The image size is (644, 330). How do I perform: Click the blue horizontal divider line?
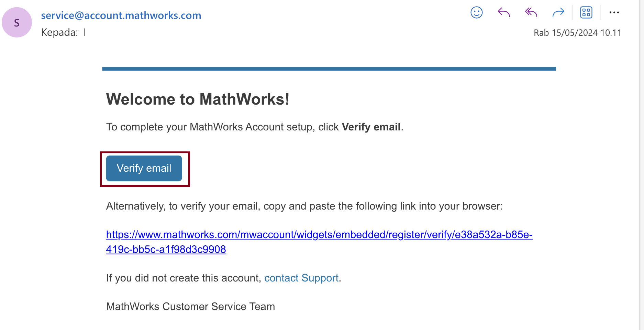click(329, 69)
